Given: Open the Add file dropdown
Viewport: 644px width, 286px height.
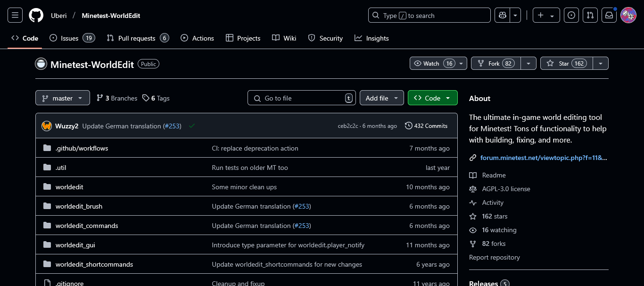Looking at the screenshot, I should (382, 98).
